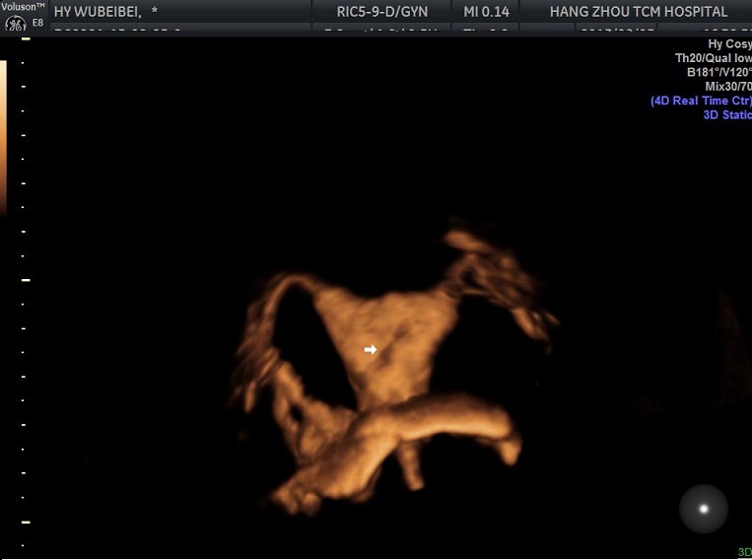Click the depth scale ruler on left
This screenshot has width=752, height=560.
[26, 296]
